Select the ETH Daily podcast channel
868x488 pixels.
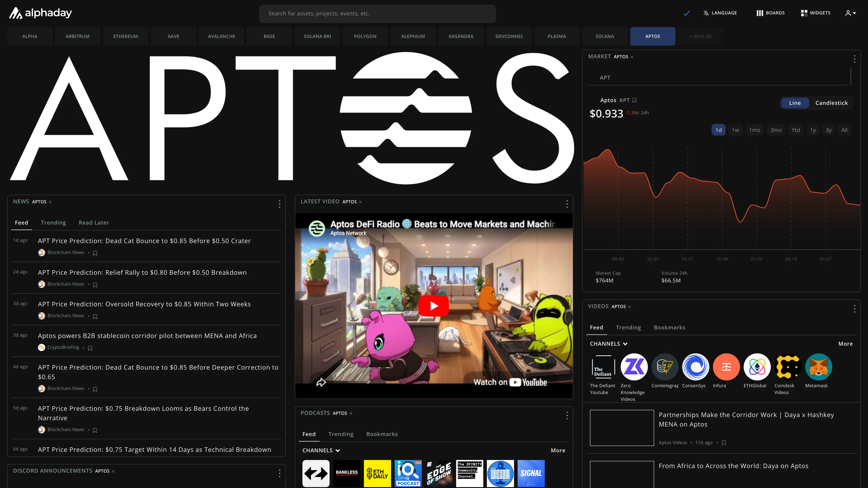tap(377, 473)
